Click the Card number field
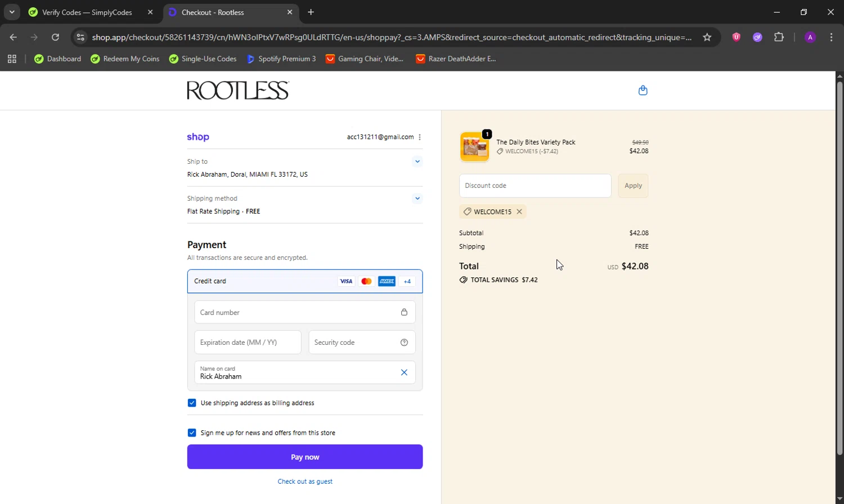Viewport: 844px width, 504px height. pyautogui.click(x=305, y=312)
